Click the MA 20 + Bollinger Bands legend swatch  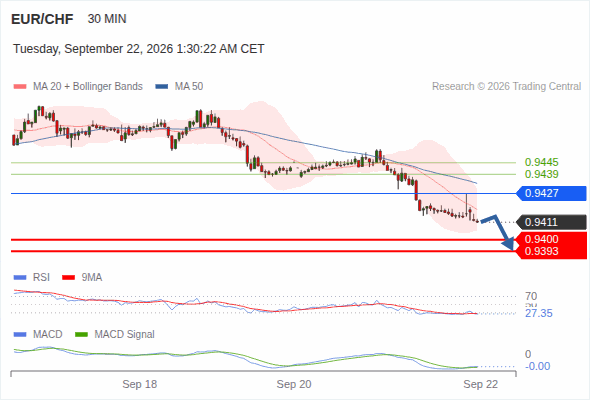20,87
